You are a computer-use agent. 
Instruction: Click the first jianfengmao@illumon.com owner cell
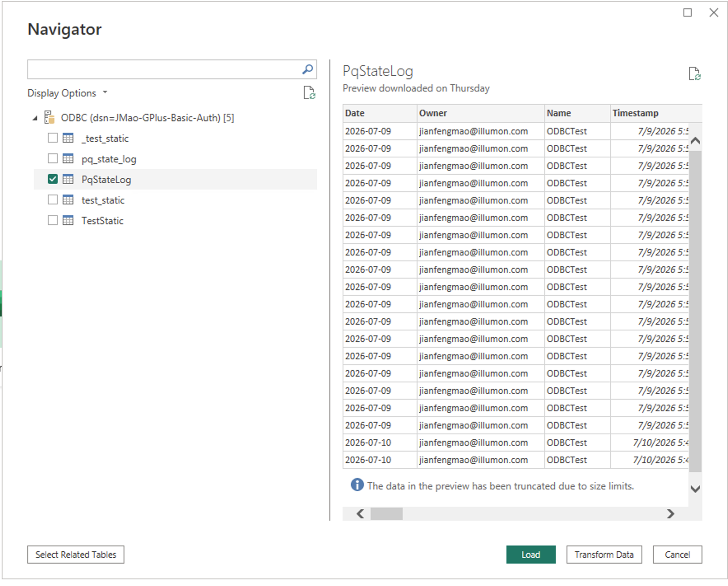481,131
